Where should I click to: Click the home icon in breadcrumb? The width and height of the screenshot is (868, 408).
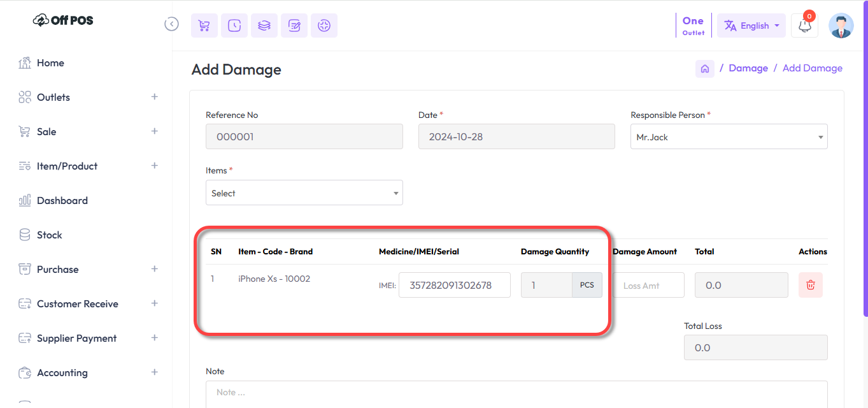click(705, 68)
